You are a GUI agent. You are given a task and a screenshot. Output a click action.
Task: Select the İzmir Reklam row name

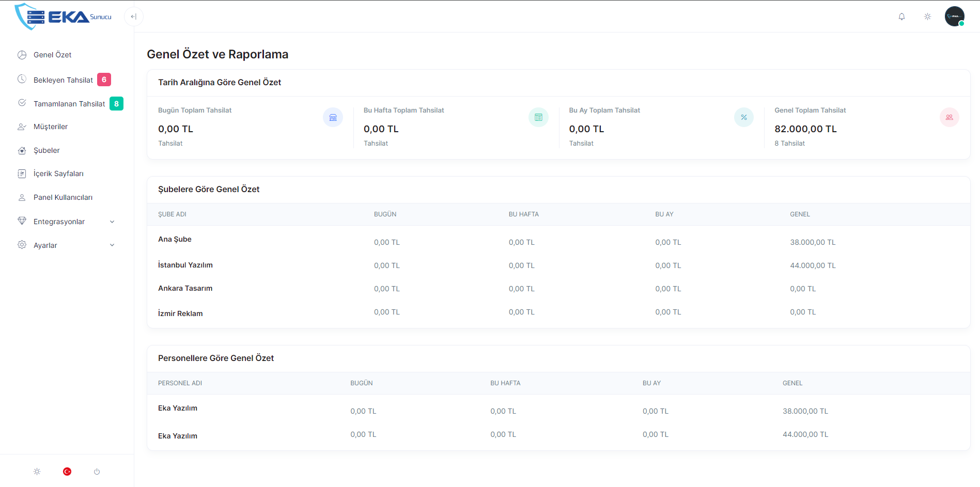[x=180, y=313]
